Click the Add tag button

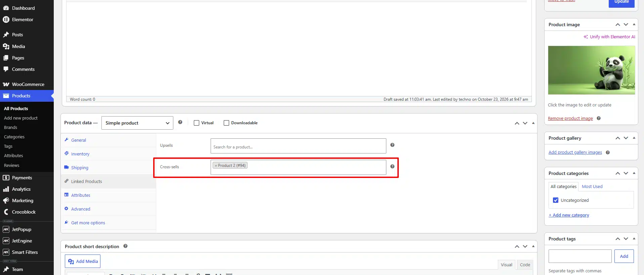624,256
